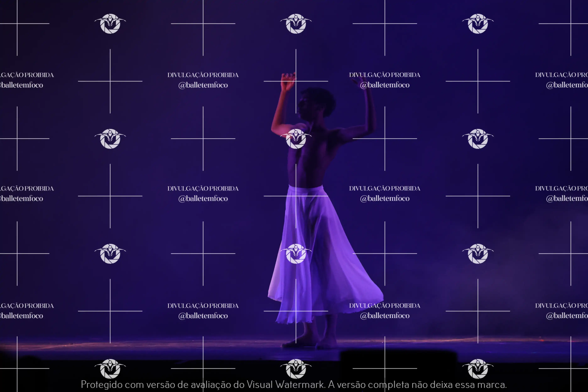The image size is (588, 392).
Task: Click the crosshair crossing the dancer's raised wrist
Action: 296,81
